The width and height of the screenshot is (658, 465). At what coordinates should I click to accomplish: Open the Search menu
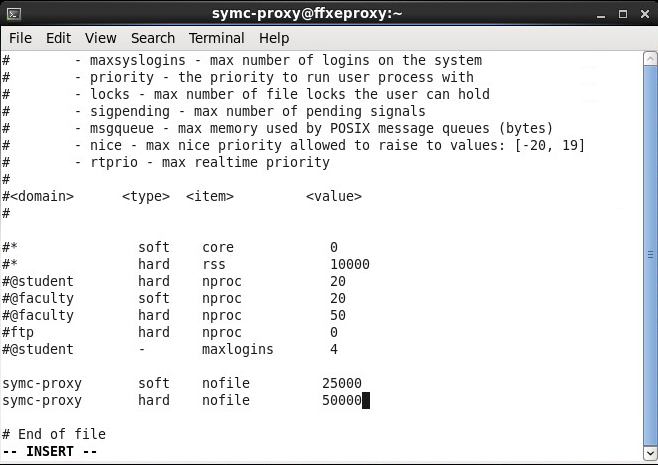coord(152,38)
